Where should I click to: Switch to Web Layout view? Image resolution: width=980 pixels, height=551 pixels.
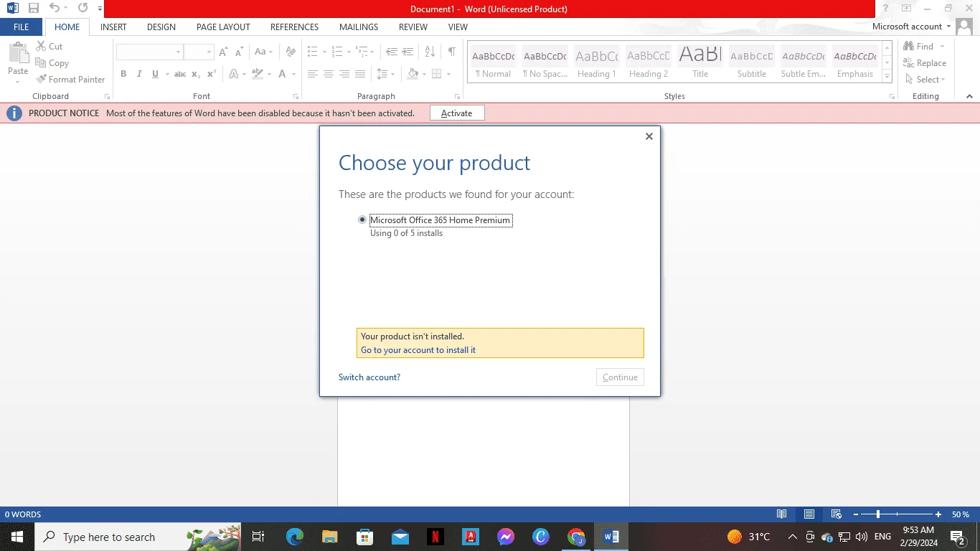[x=836, y=514]
